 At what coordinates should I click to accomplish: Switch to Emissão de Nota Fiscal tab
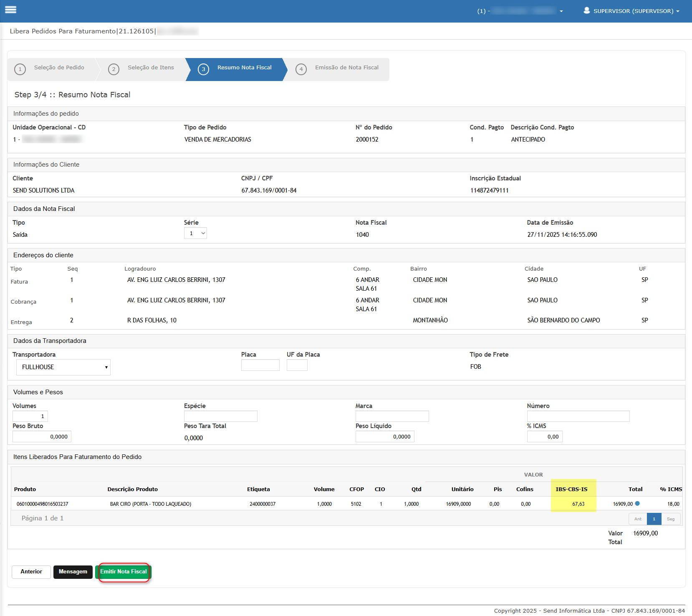346,68
